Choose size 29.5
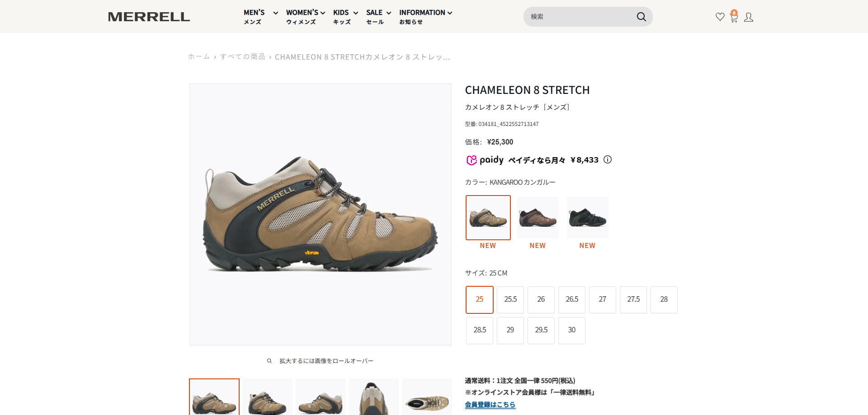 click(x=541, y=330)
